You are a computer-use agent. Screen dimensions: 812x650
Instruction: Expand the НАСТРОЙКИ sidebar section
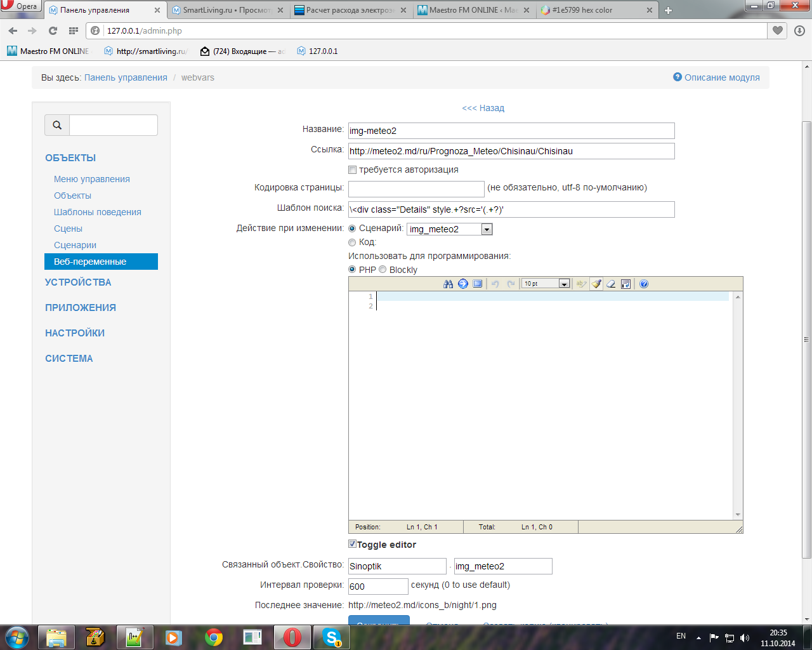pos(75,333)
